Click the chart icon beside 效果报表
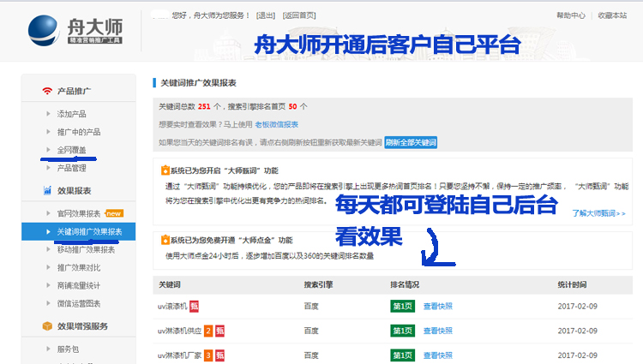 coord(47,190)
